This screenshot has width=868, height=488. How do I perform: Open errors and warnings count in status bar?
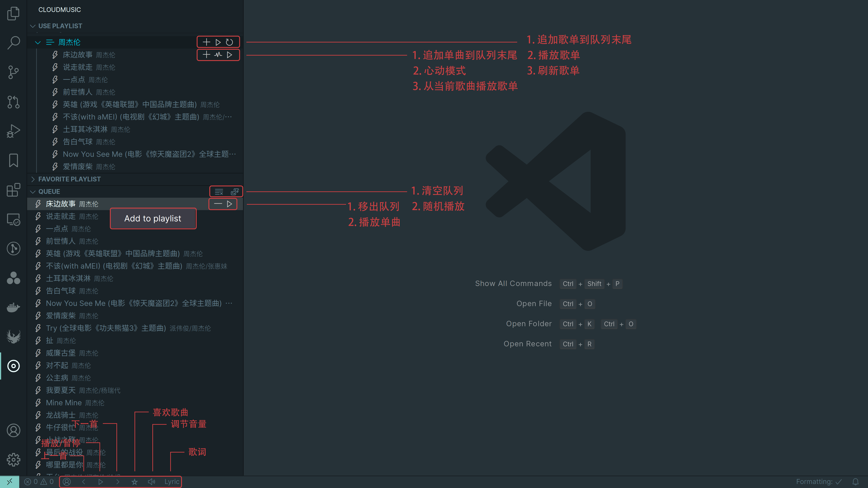point(39,482)
